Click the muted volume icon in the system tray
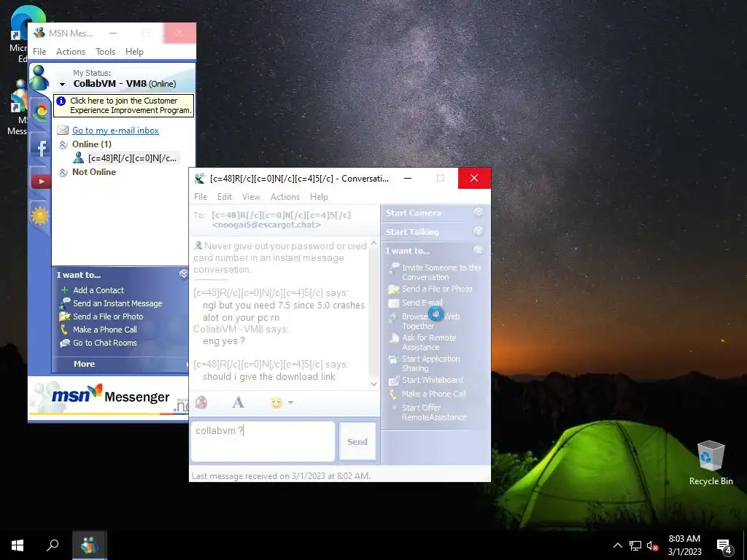Viewport: 747px width, 560px height. coord(652,545)
